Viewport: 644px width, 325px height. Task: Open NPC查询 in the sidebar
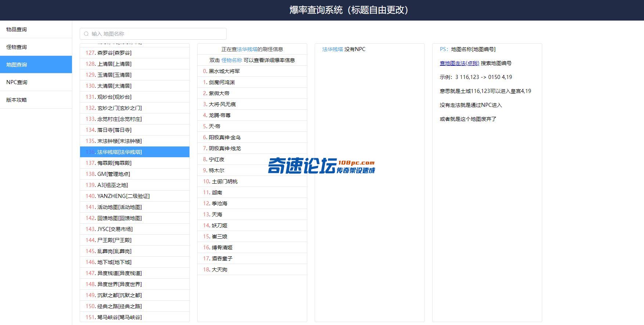(x=36, y=82)
